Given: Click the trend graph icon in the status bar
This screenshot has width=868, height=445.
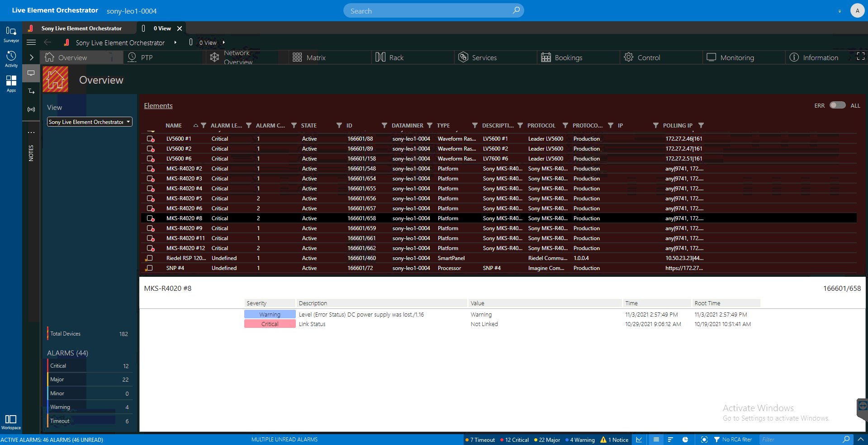Looking at the screenshot, I should click(639, 440).
